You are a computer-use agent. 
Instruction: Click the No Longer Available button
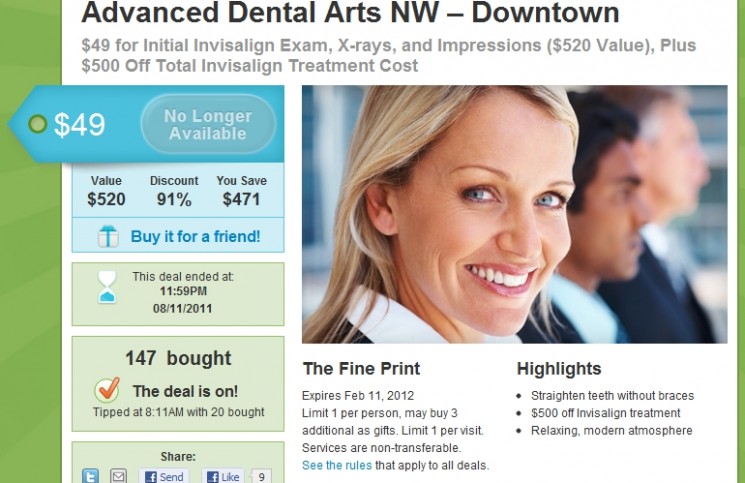(208, 124)
